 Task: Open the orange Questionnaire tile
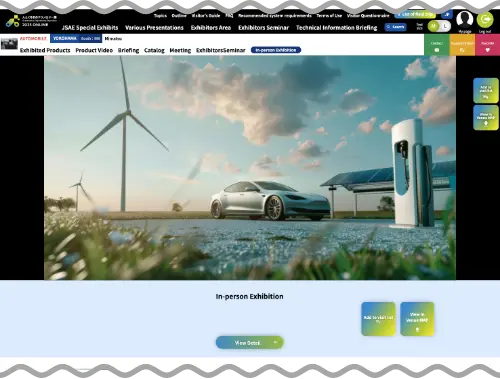462,45
